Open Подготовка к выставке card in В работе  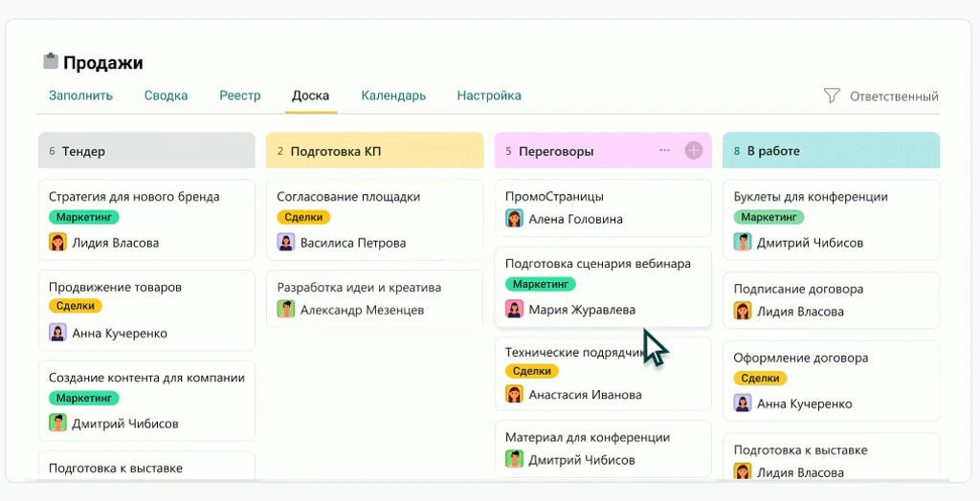(832, 457)
